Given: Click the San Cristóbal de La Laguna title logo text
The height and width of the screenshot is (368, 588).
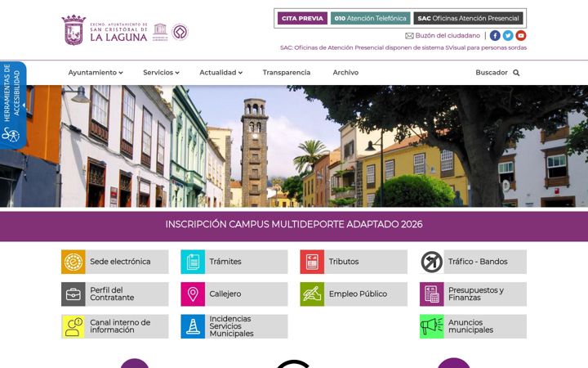Looking at the screenshot, I should tap(118, 32).
